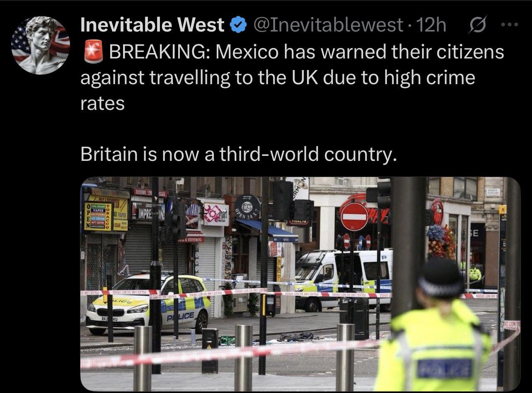Open the Inevitable West display name
This screenshot has height=393, width=532.
tap(152, 26)
